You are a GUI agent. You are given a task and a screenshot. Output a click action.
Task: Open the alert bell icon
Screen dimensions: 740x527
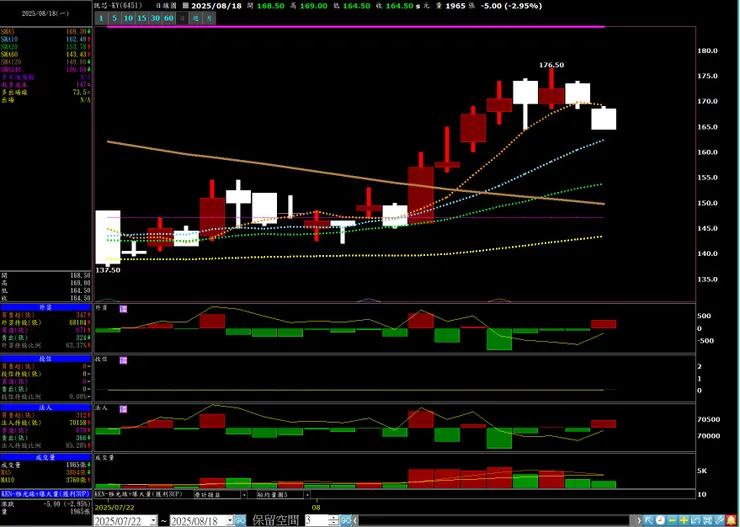(x=731, y=520)
